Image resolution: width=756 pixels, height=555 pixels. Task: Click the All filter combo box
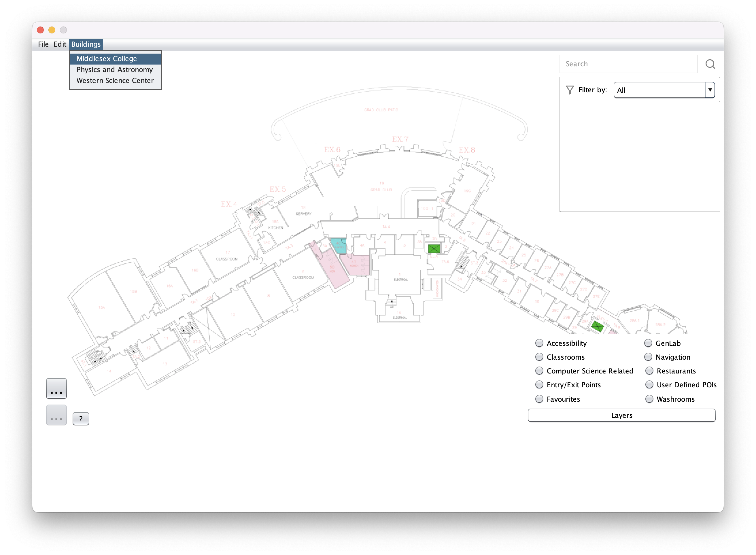[x=659, y=90]
